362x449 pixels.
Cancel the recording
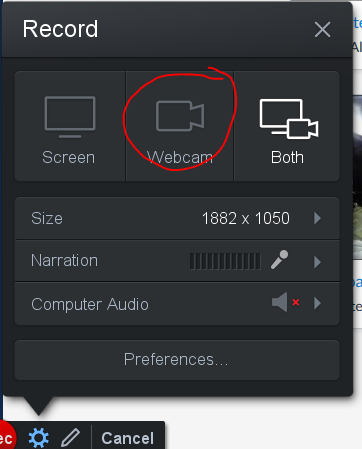click(x=128, y=438)
